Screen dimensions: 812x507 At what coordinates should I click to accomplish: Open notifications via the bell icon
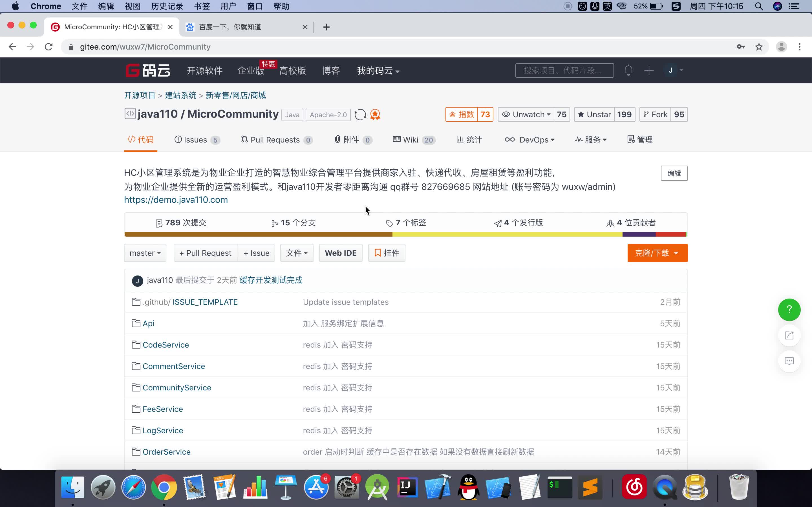[x=628, y=70]
